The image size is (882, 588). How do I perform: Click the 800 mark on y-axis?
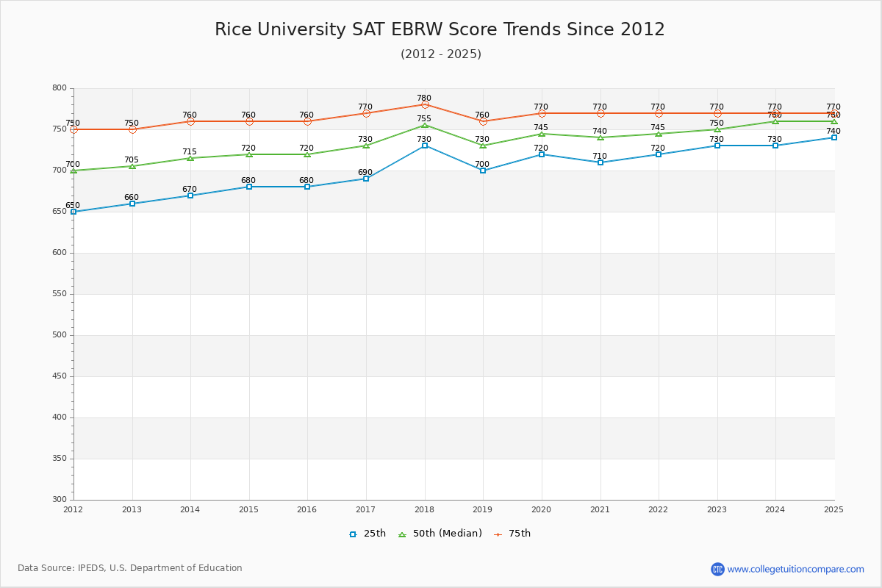(x=61, y=87)
